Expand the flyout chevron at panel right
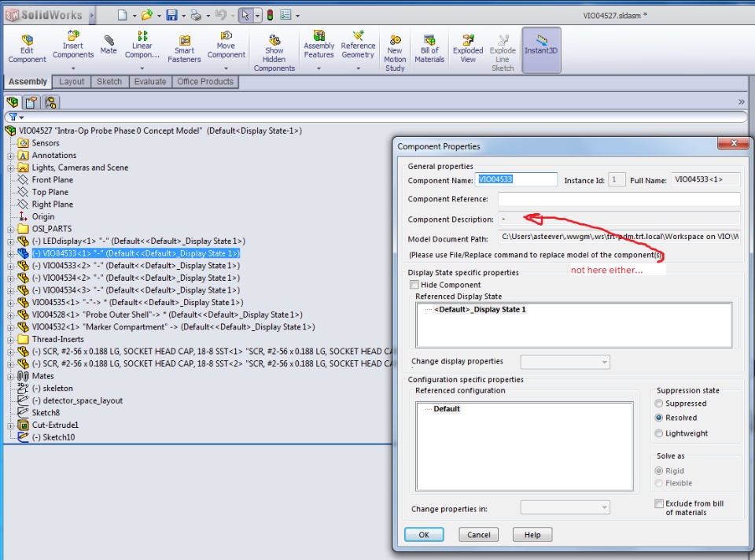Screen dimensions: 755x560 [741, 101]
